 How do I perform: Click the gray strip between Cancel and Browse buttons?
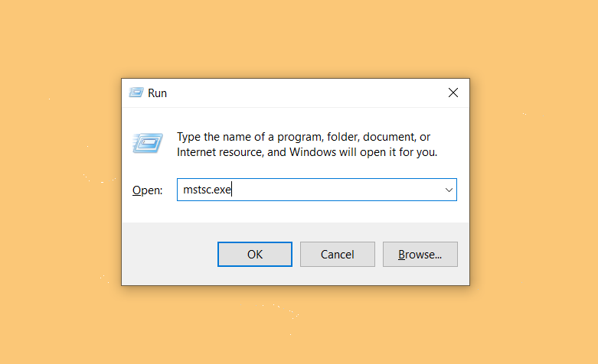click(379, 255)
